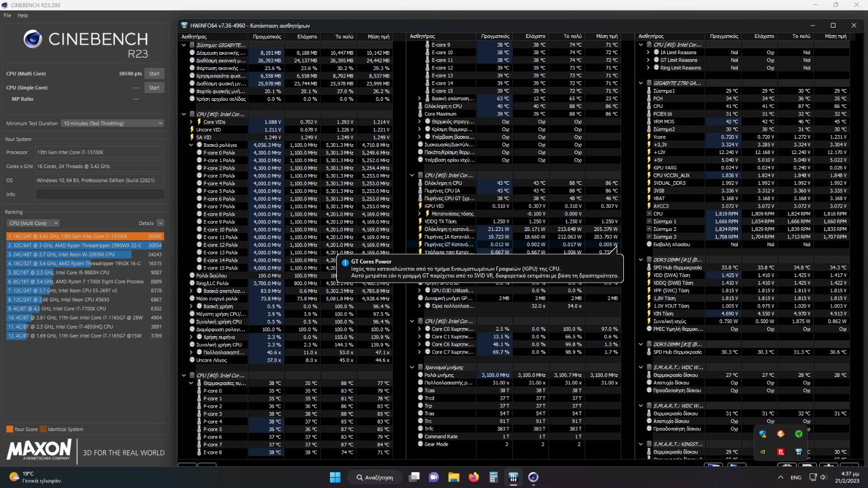
Task: Select ranking row Intel Core i9-9880H CPU
Action: [x=85, y=272]
